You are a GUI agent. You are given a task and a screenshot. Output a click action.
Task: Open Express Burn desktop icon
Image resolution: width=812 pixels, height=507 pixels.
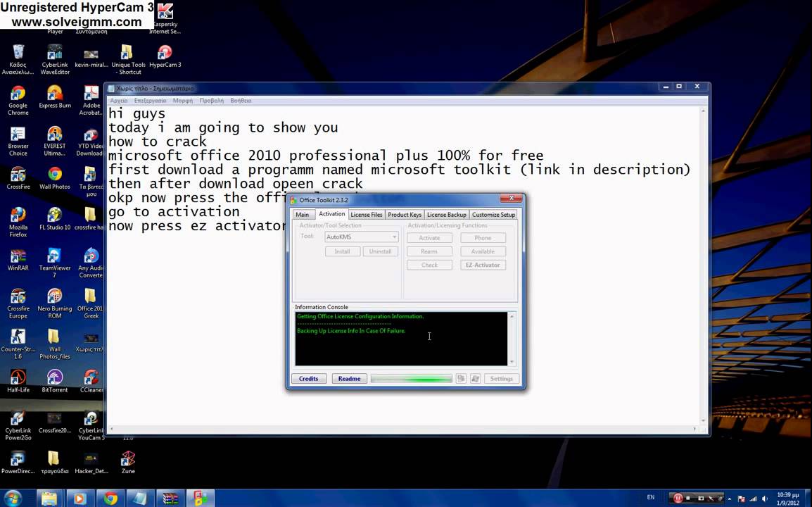(x=55, y=97)
